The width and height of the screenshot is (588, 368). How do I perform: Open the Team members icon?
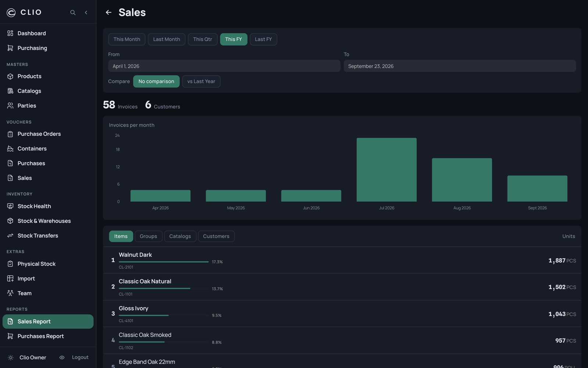tap(10, 293)
